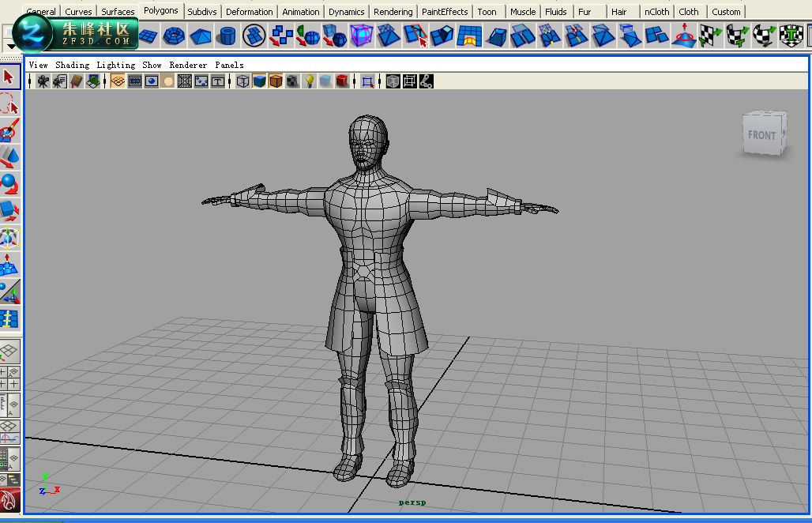Toggle Isolate Select in viewport

(x=367, y=82)
